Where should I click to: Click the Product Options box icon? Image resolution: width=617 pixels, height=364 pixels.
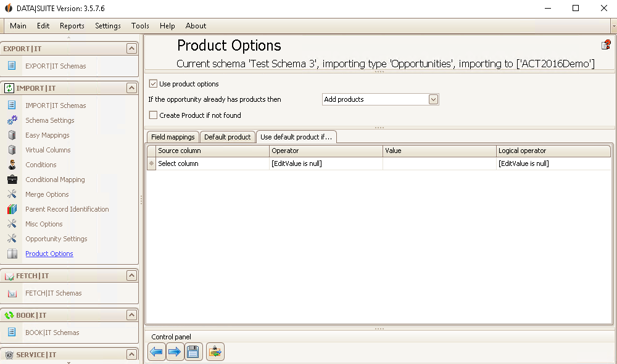click(x=12, y=254)
